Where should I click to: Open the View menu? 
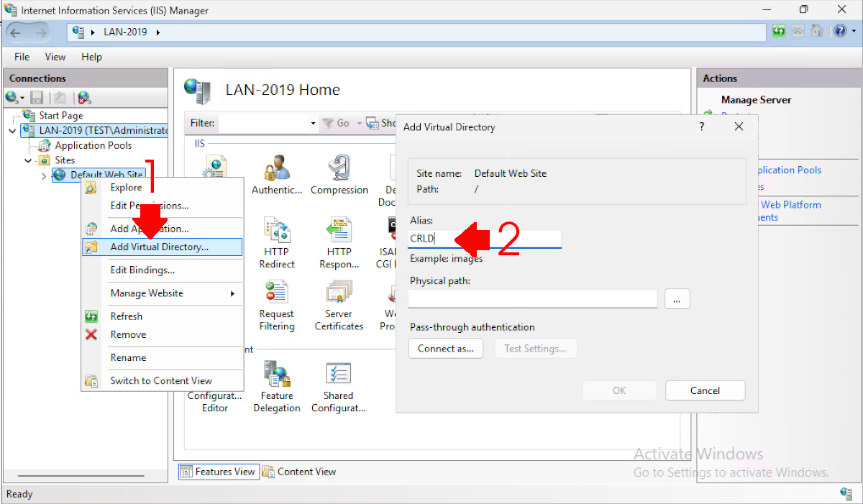[x=55, y=57]
